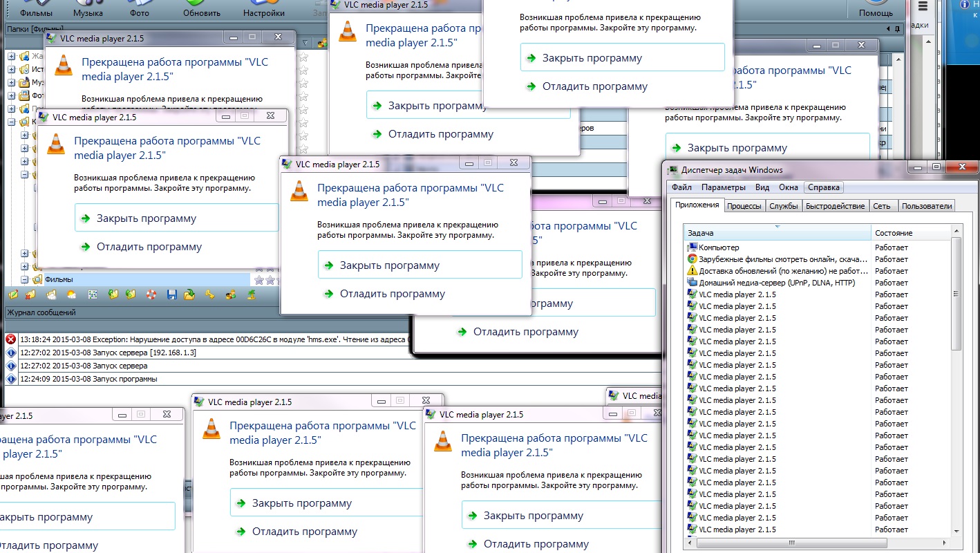Image resolution: width=980 pixels, height=553 pixels.
Task: Click the palm tree icon
Action: pyautogui.click(x=251, y=295)
